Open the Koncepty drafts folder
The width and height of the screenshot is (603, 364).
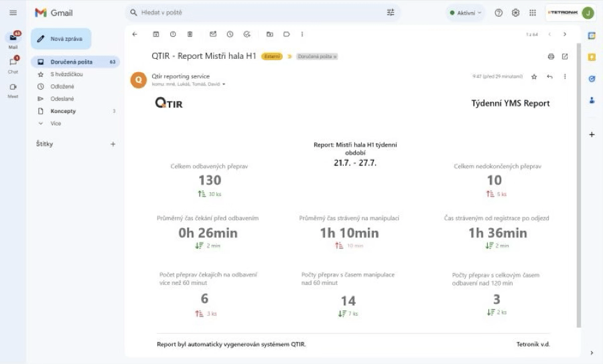tap(75, 111)
